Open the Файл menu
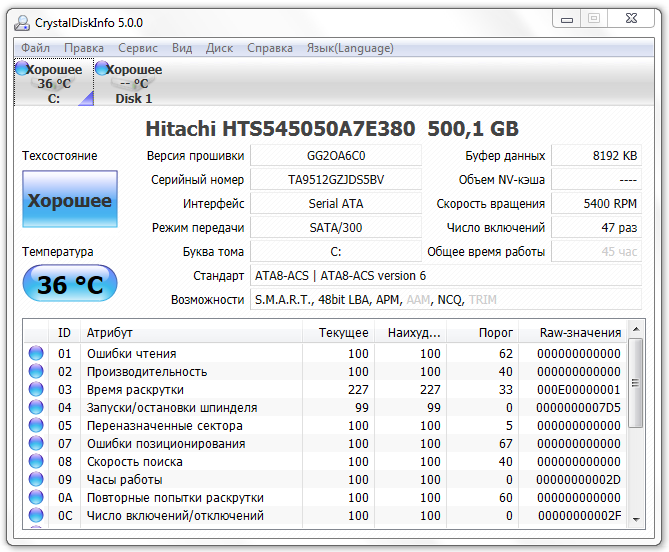The width and height of the screenshot is (669, 552). coord(35,48)
